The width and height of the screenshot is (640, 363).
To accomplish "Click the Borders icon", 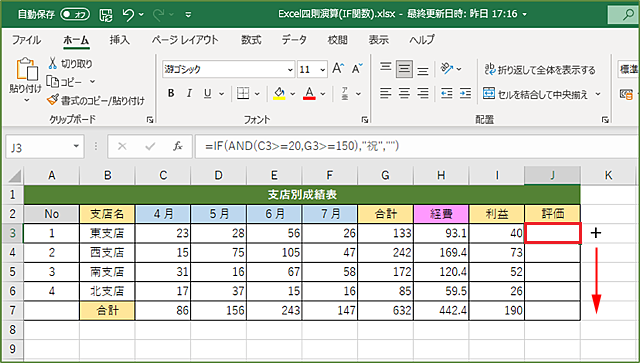I will click(x=243, y=94).
